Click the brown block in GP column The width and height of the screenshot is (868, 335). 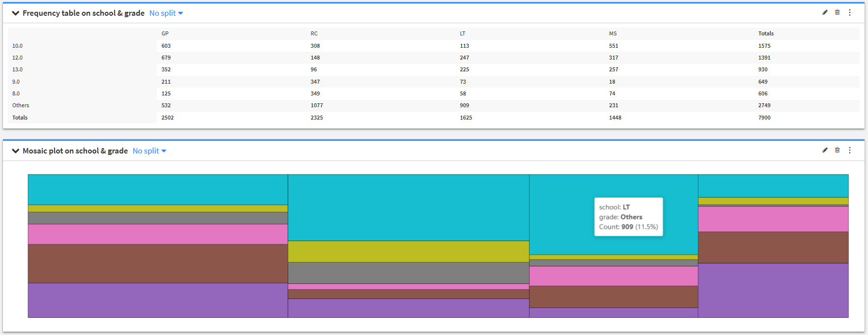[x=158, y=264]
